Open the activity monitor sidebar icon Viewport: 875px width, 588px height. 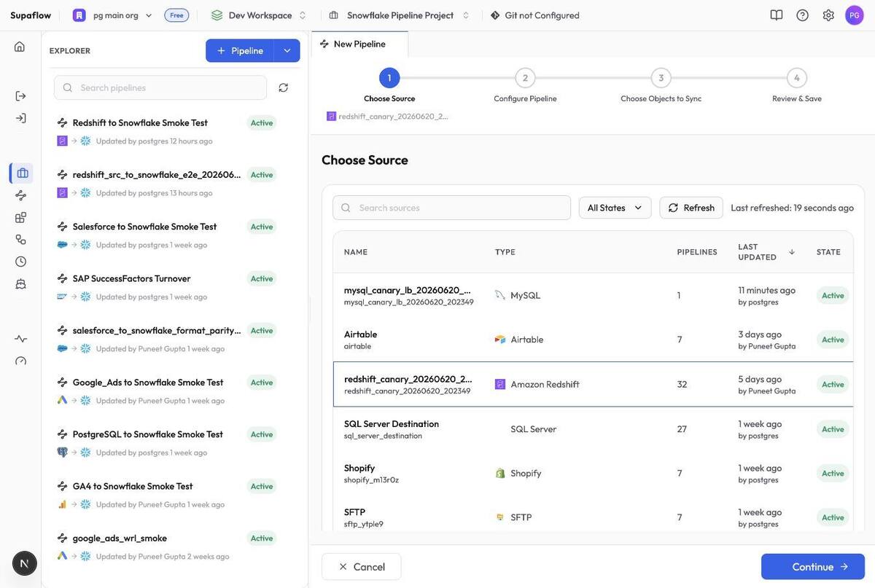[20, 339]
